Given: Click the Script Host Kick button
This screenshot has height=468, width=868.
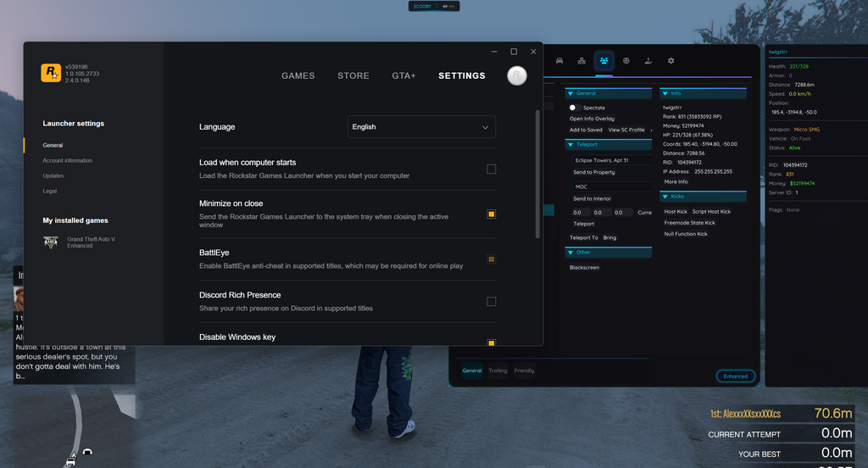Looking at the screenshot, I should (711, 212).
